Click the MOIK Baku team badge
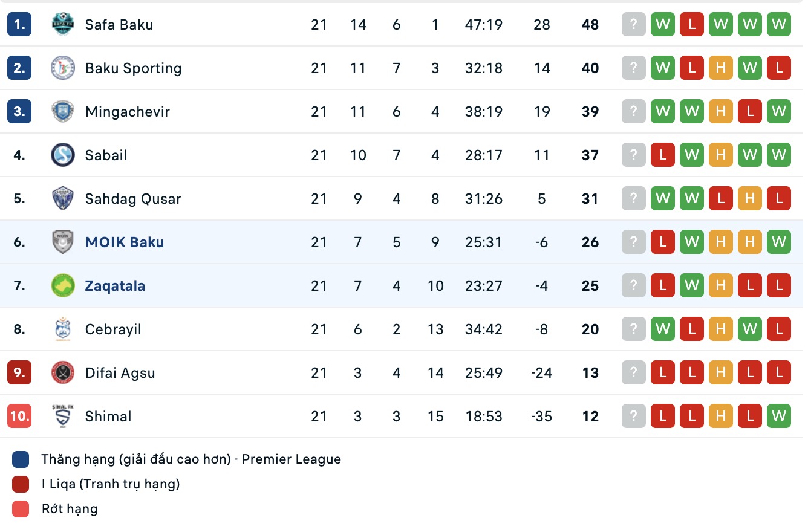The height and width of the screenshot is (532, 808). click(63, 242)
